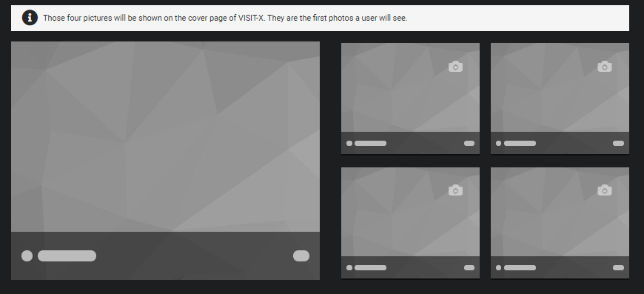Viewport: 644px width, 294px height.
Task: Click camera icon on top-left small placeholder
Action: pyautogui.click(x=455, y=67)
